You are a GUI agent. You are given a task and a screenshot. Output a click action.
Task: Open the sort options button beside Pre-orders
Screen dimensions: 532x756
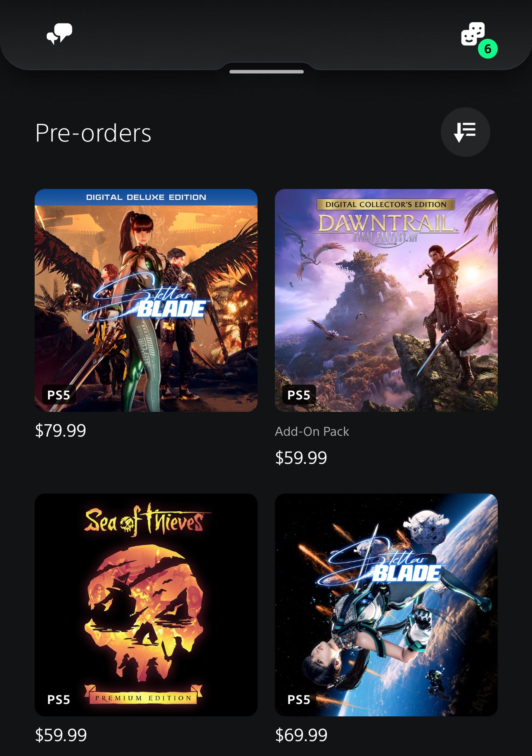[465, 132]
